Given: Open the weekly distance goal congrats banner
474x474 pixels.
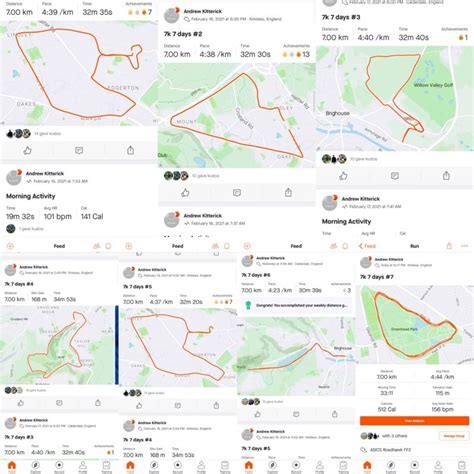Looking at the screenshot, I should (296, 305).
